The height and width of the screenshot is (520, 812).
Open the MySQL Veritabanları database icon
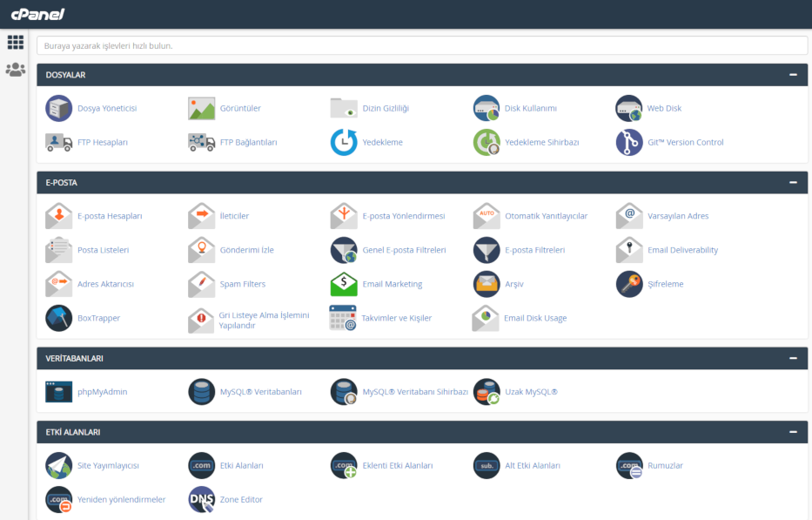click(201, 392)
